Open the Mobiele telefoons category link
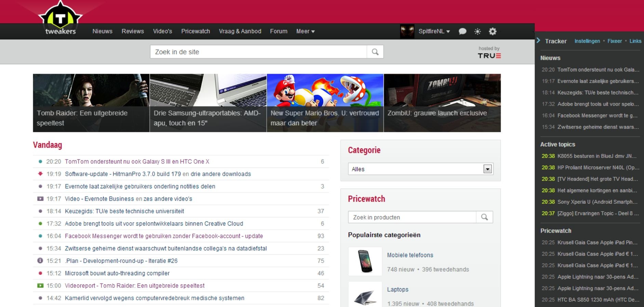The width and height of the screenshot is (644, 307). [x=410, y=255]
